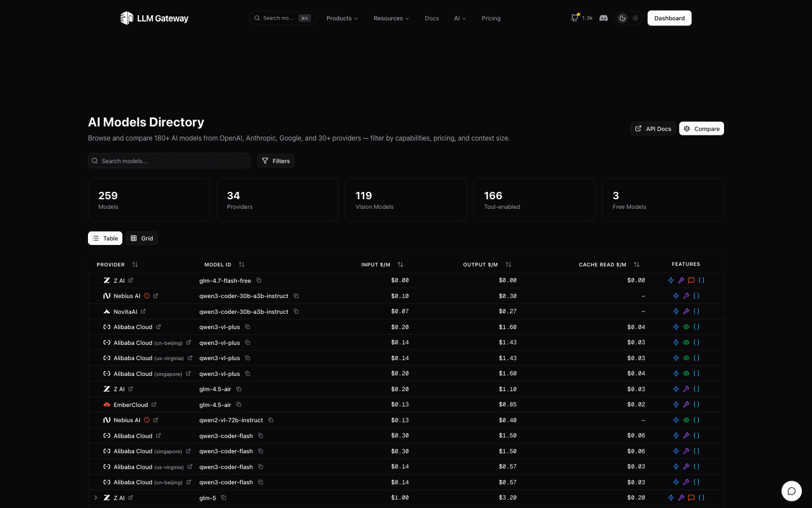
Task: Switch to Table view
Action: point(105,238)
